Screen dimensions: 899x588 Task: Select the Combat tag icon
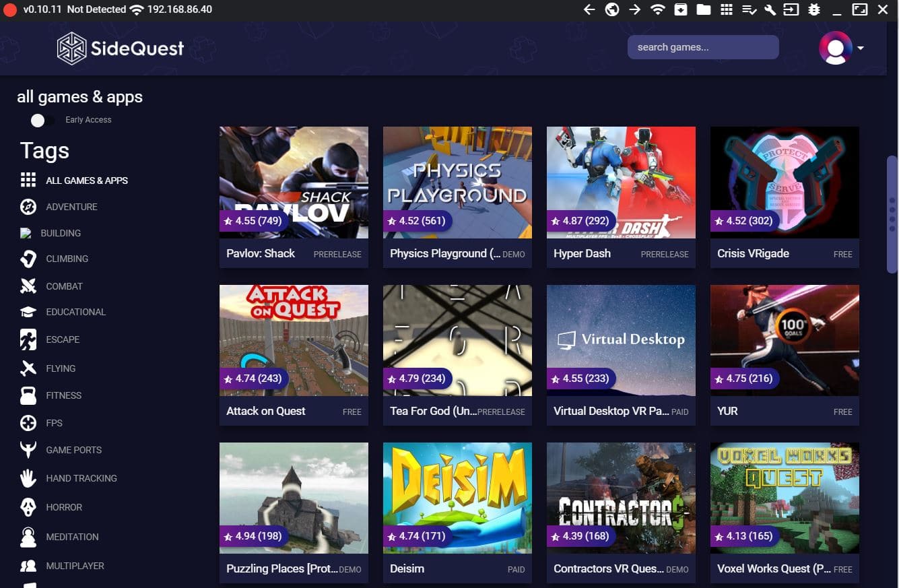pyautogui.click(x=28, y=286)
